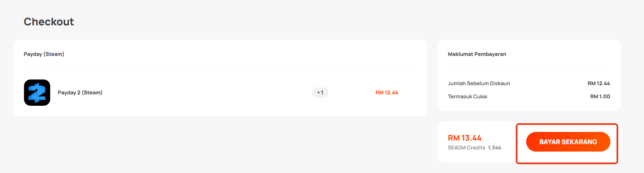Select the Jumlah Sebelum Diskaun label
The image size is (644, 173).
pyautogui.click(x=479, y=83)
